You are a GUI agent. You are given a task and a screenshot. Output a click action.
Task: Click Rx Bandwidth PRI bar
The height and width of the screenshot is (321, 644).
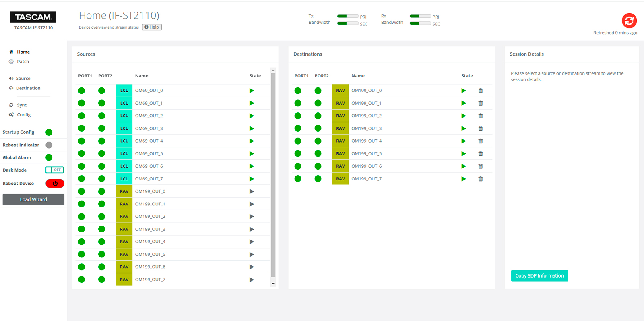[420, 16]
